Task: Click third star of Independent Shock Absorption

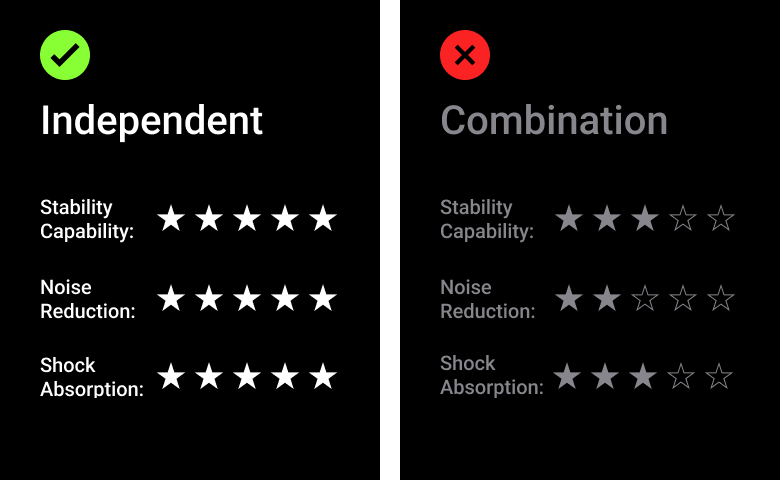Action: pyautogui.click(x=247, y=377)
